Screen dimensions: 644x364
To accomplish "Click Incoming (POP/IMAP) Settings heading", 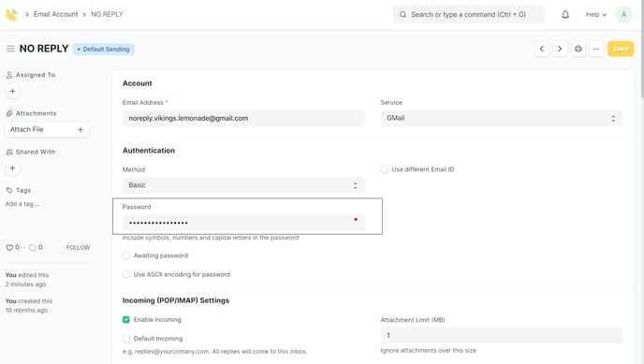I will tap(176, 300).
